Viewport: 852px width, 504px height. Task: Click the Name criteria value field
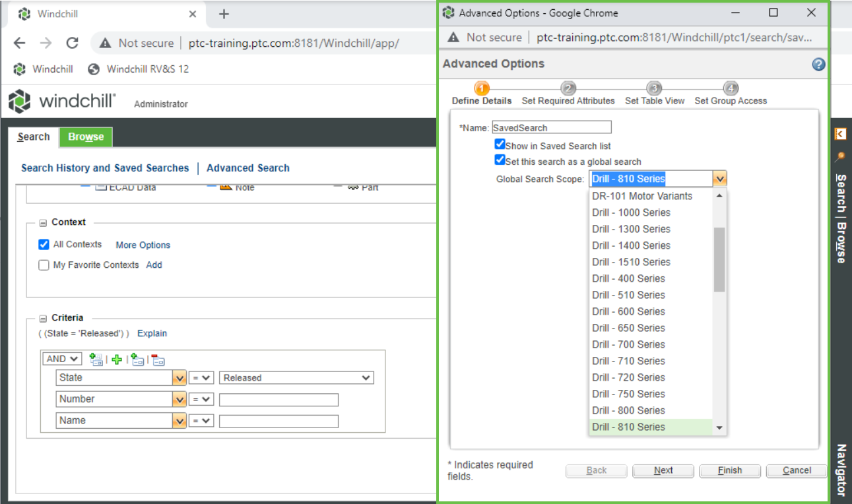(x=279, y=421)
